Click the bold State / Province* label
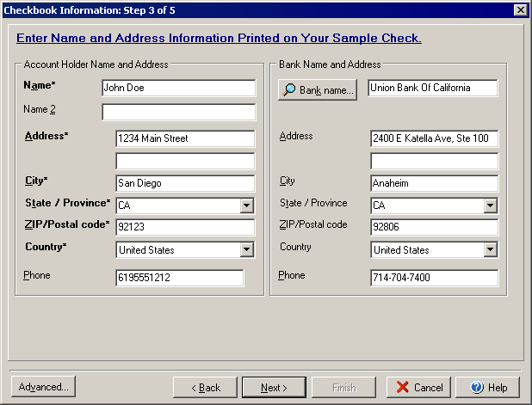This screenshot has height=405, width=532. [x=68, y=203]
